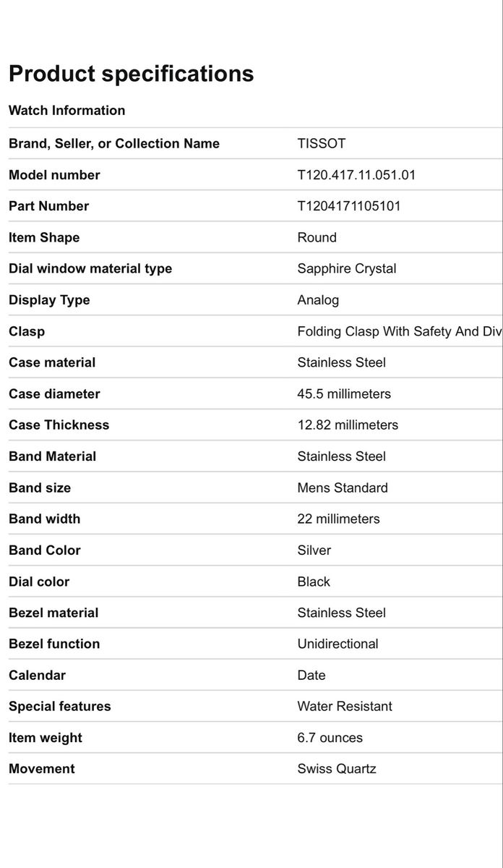Click model number T120.417.11.051.01
The image size is (503, 868).
[356, 175]
